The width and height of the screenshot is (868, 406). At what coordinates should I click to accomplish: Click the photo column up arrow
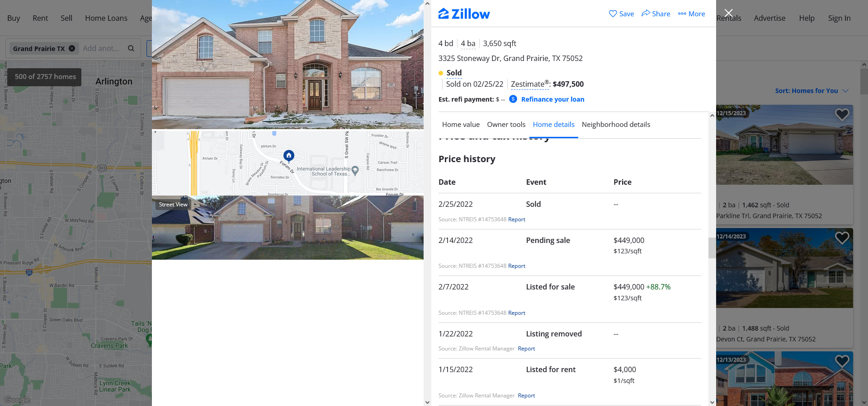tap(427, 4)
